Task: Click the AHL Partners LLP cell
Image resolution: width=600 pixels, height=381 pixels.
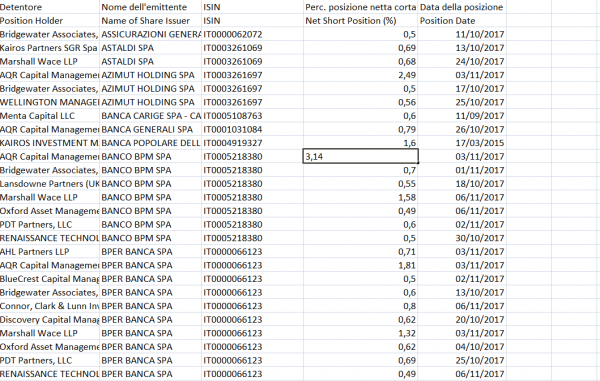Action: pyautogui.click(x=50, y=252)
